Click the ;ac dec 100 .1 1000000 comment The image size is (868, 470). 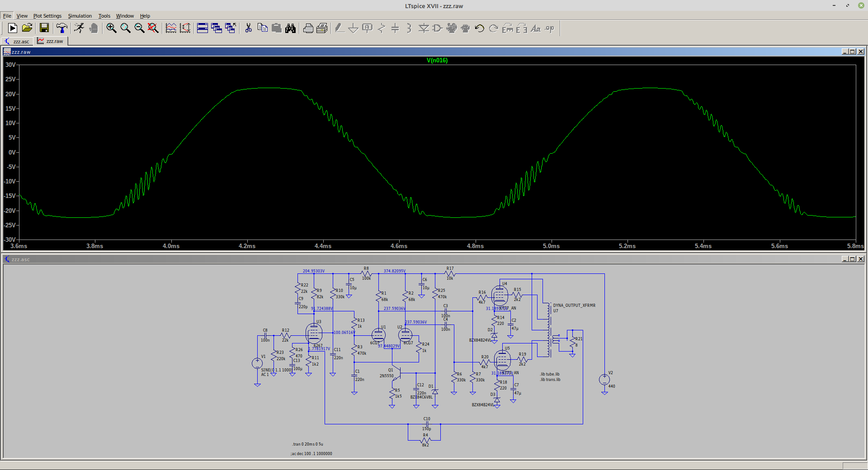pyautogui.click(x=311, y=453)
